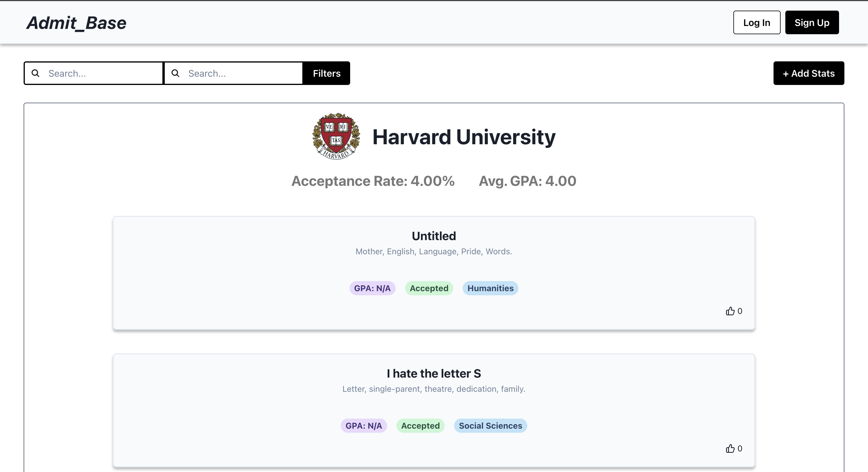The image size is (868, 472).
Task: Click the magnifier icon in first search box
Action: [x=35, y=73]
